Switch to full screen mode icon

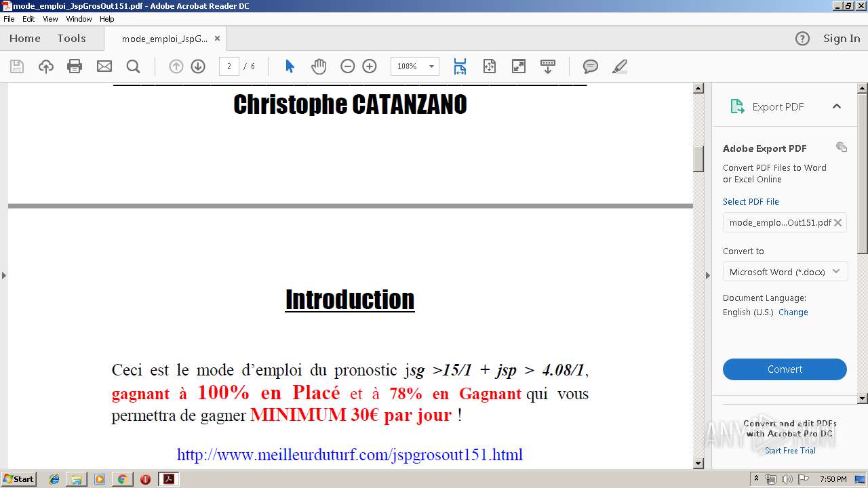pyautogui.click(x=518, y=66)
